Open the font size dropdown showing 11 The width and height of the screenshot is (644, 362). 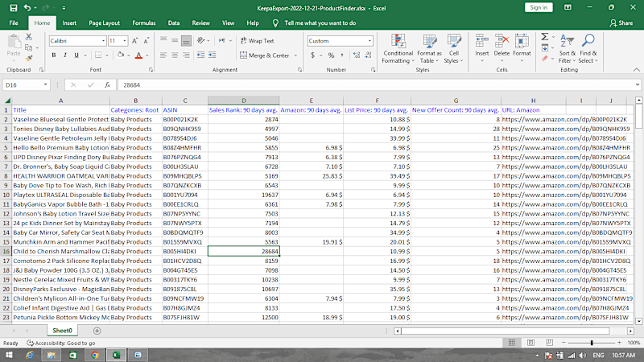point(125,41)
